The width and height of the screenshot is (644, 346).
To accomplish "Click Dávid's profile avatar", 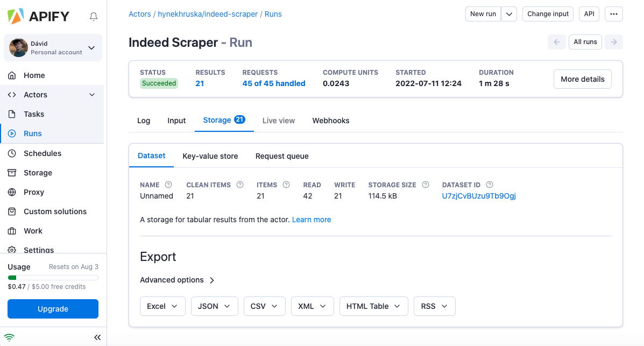I will tap(18, 48).
